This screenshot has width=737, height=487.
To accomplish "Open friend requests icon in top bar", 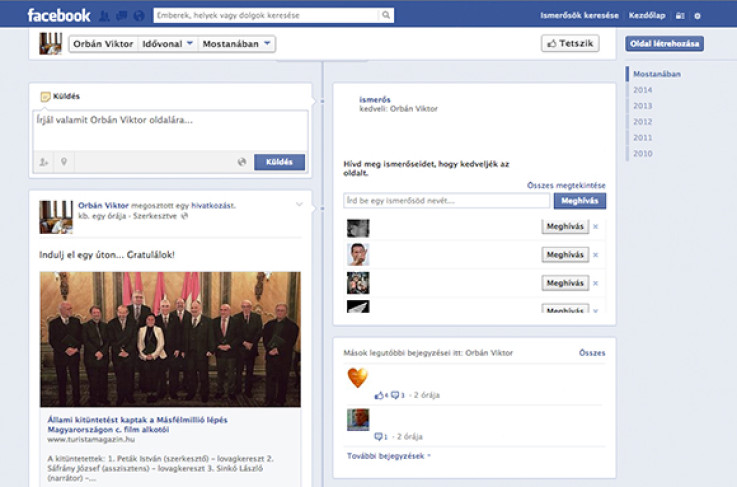I will point(104,16).
